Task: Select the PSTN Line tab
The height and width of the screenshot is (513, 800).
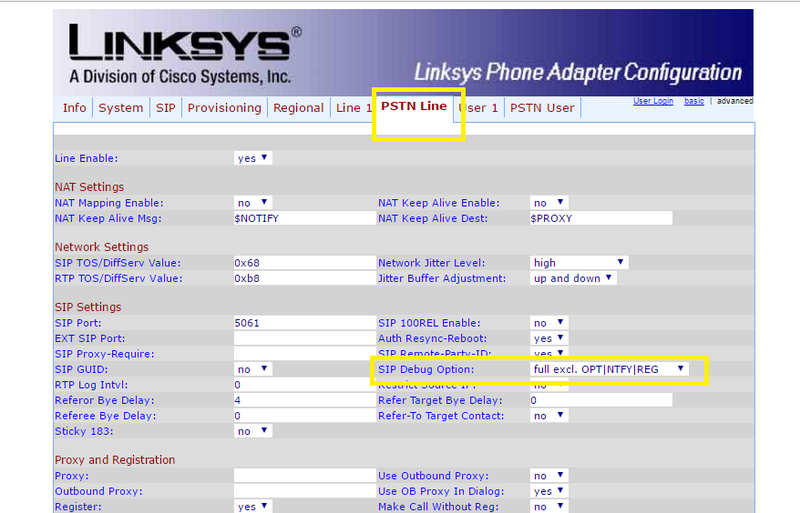Action: [x=414, y=106]
